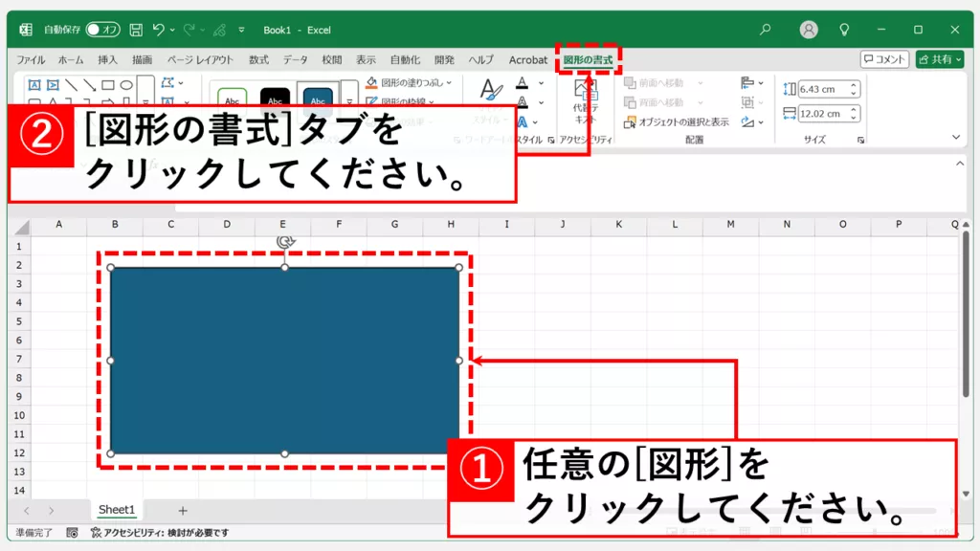Select column K header
Image resolution: width=980 pixels, height=551 pixels.
coord(619,224)
